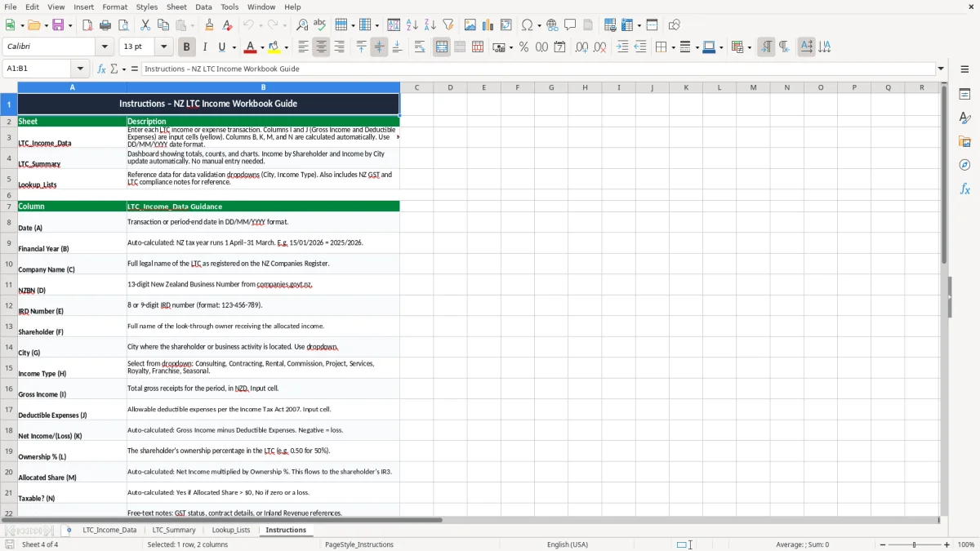Switch to LTC_Income_Data sheet tab

coord(109,530)
